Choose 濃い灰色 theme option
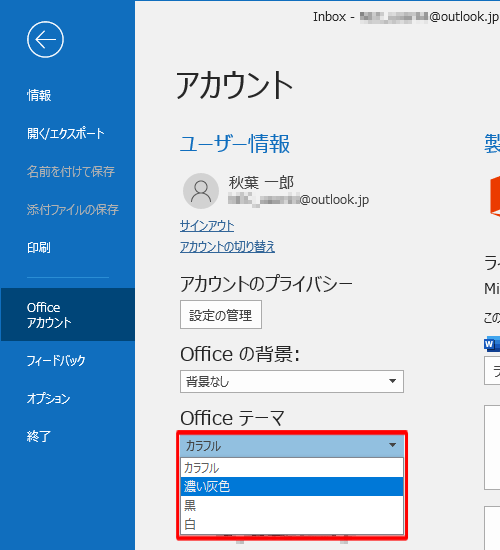 click(x=292, y=487)
